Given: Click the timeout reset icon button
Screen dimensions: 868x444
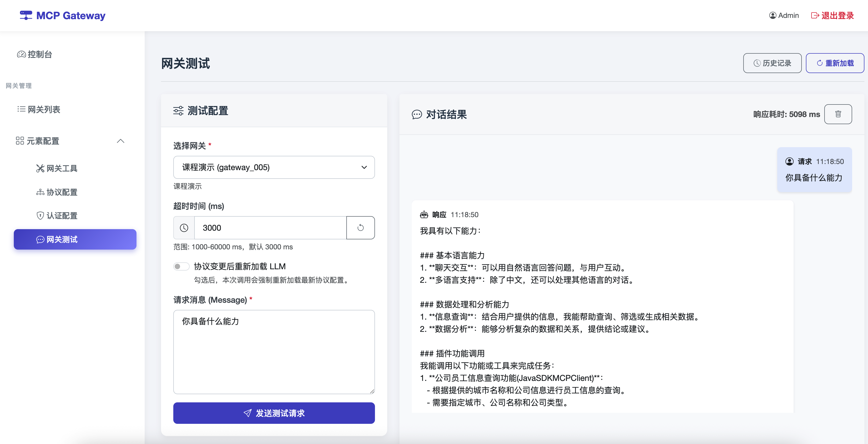Looking at the screenshot, I should pos(360,228).
